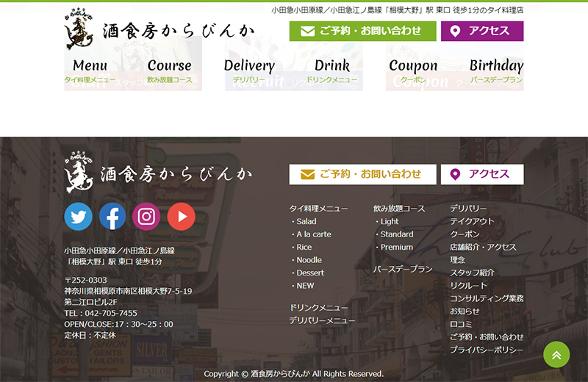Click the スタッフ紹介 footer link
The height and width of the screenshot is (382, 588).
[x=472, y=273]
